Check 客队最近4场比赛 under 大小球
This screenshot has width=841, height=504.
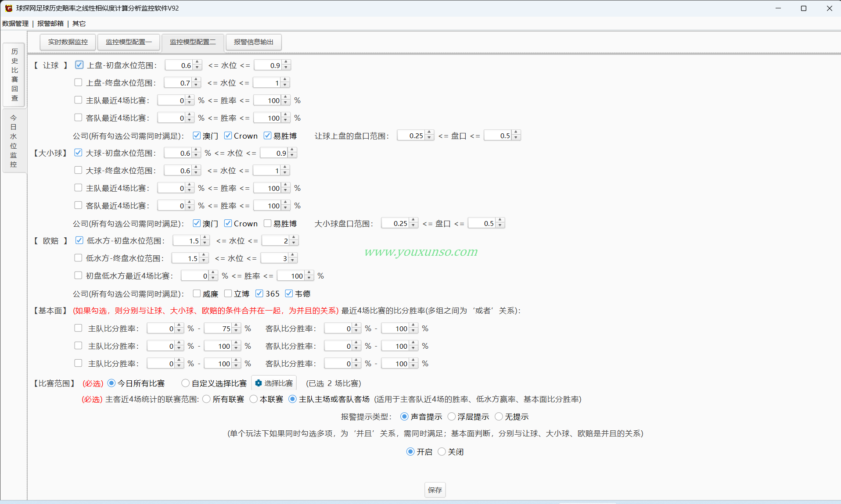pos(78,205)
